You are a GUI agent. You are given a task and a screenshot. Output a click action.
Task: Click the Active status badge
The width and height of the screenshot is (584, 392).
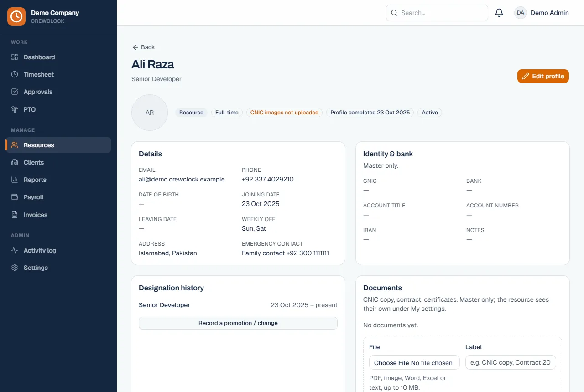[x=430, y=113]
